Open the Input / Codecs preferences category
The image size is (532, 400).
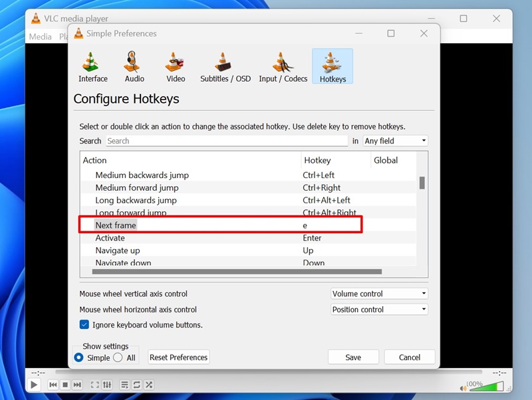click(x=283, y=67)
